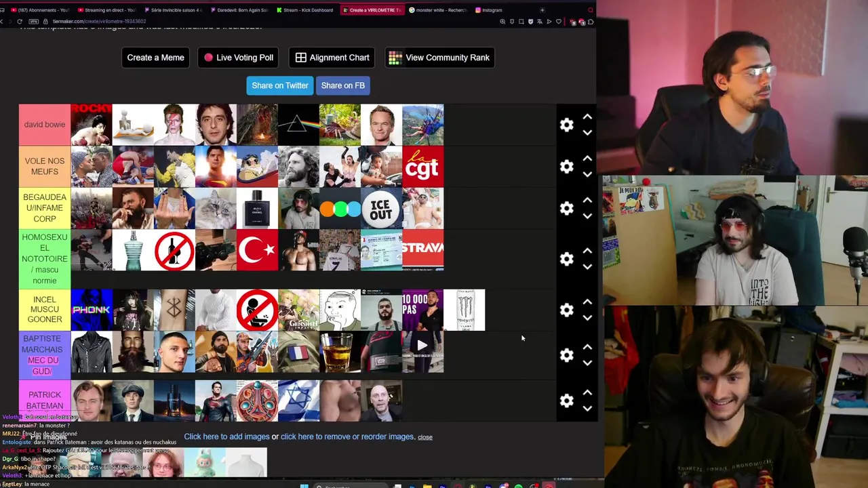The width and height of the screenshot is (868, 488).
Task: Click the VPN badge in address bar
Action: point(34,22)
